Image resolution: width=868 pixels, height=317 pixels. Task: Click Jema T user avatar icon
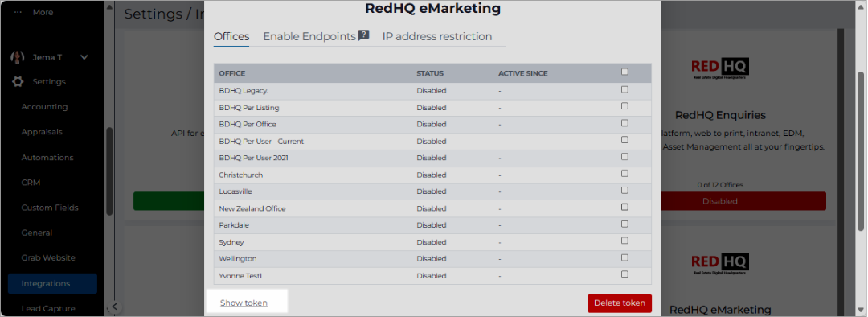(x=18, y=56)
